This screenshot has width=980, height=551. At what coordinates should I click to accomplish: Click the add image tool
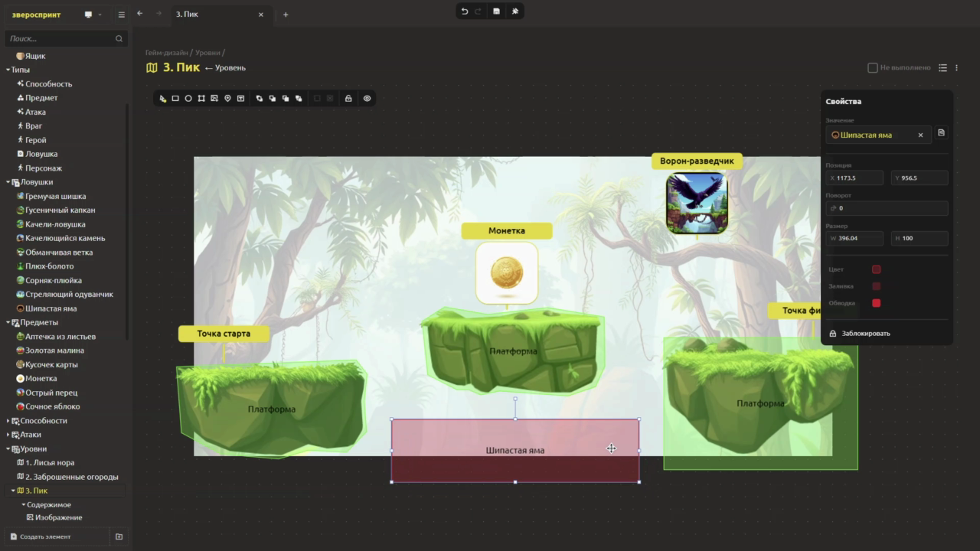(x=214, y=99)
